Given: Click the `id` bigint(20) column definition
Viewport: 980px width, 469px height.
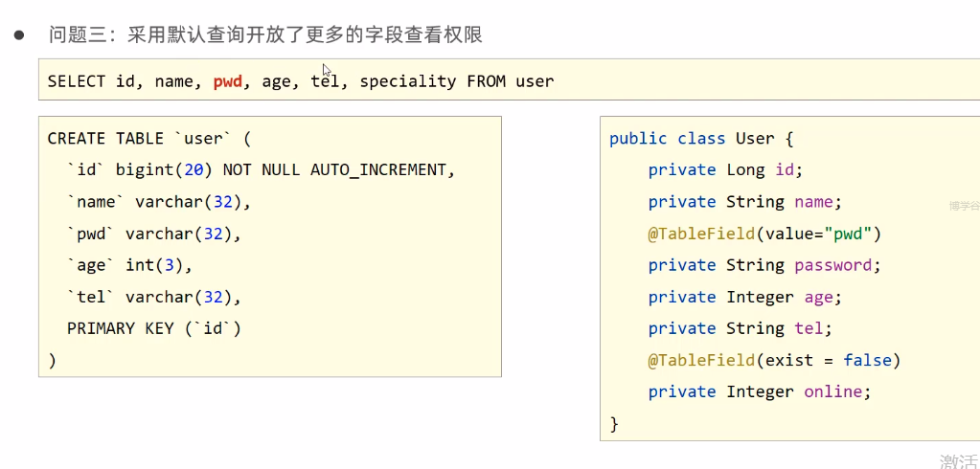Looking at the screenshot, I should [259, 170].
